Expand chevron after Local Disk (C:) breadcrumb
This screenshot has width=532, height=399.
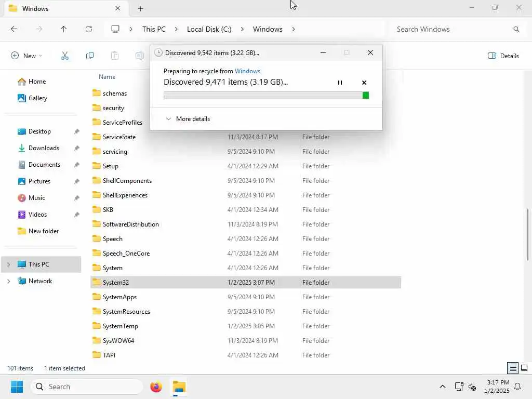pos(242,29)
